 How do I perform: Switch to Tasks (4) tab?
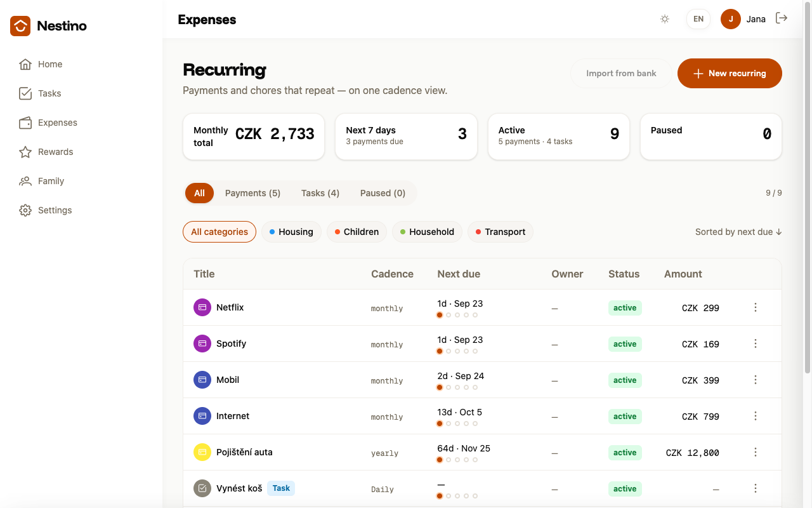click(320, 193)
